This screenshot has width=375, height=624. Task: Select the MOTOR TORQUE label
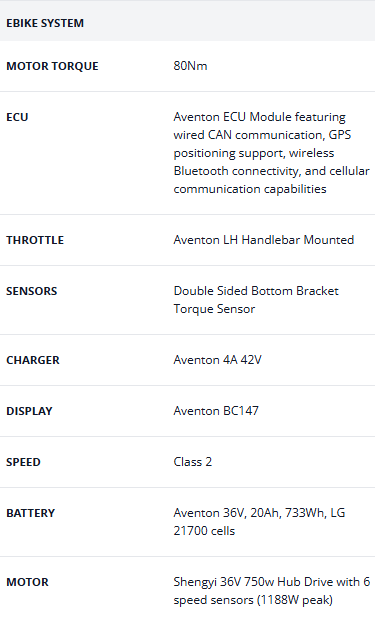pyautogui.click(x=52, y=66)
